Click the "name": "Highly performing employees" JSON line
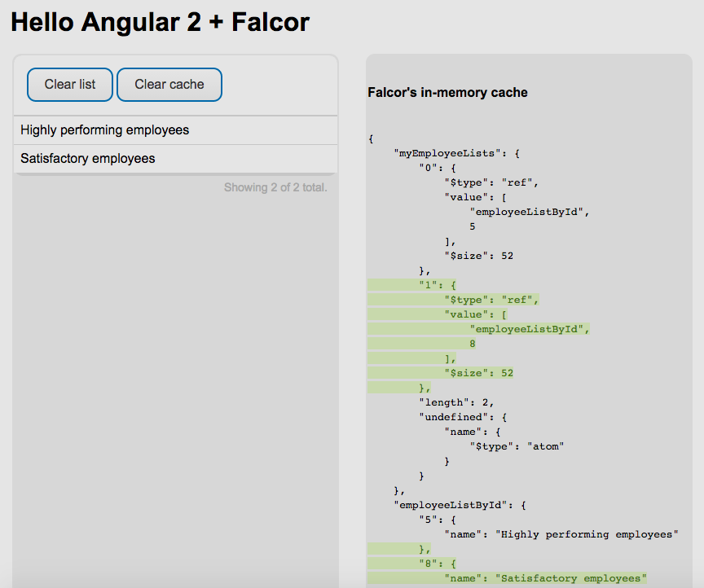 coord(561,534)
